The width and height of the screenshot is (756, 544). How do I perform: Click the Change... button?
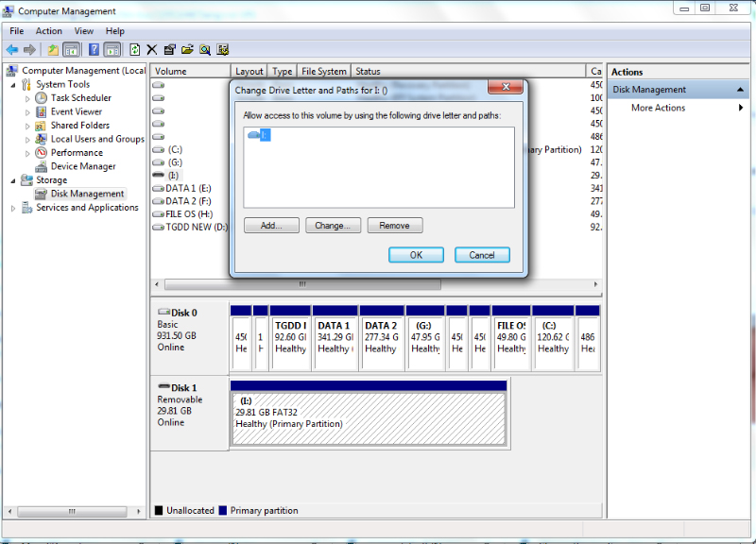pos(333,226)
